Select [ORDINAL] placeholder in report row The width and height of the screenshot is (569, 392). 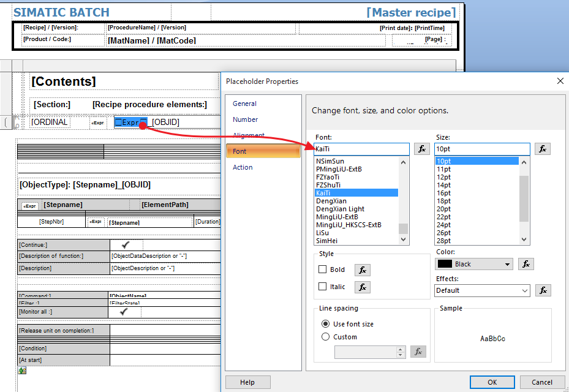click(x=50, y=123)
